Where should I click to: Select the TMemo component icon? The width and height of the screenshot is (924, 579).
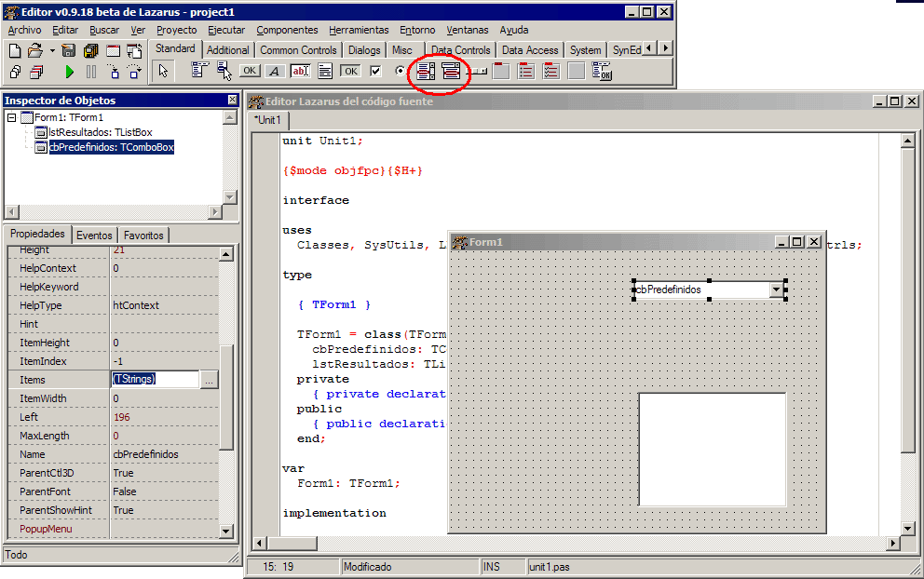(x=325, y=71)
